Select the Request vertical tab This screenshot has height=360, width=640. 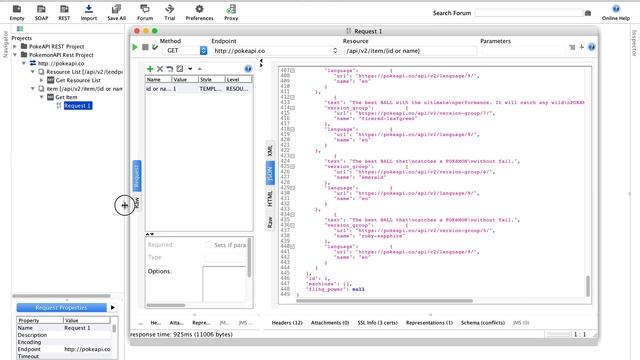tap(137, 176)
